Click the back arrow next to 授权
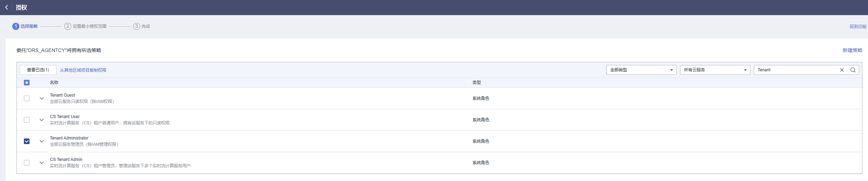The height and width of the screenshot is (181, 868). click(6, 7)
